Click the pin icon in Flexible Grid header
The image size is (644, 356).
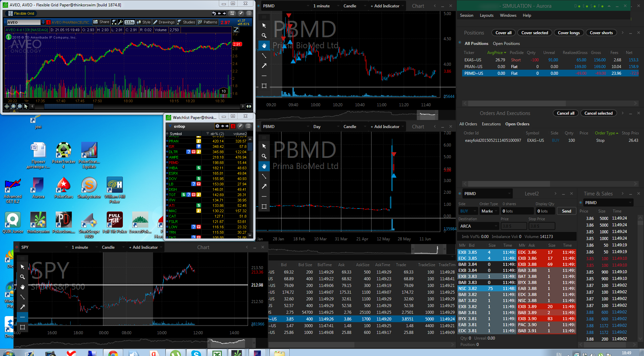tap(241, 13)
